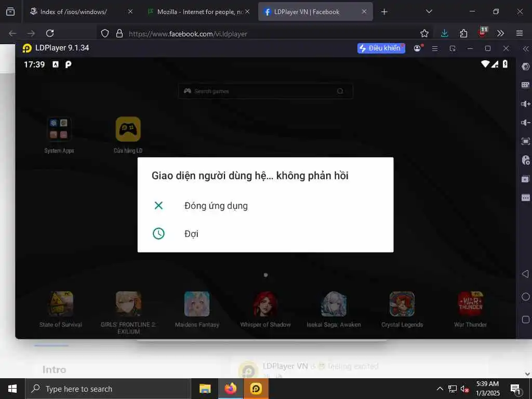This screenshot has width=532, height=399.
Task: Tap Android home circle button
Action: click(526, 297)
